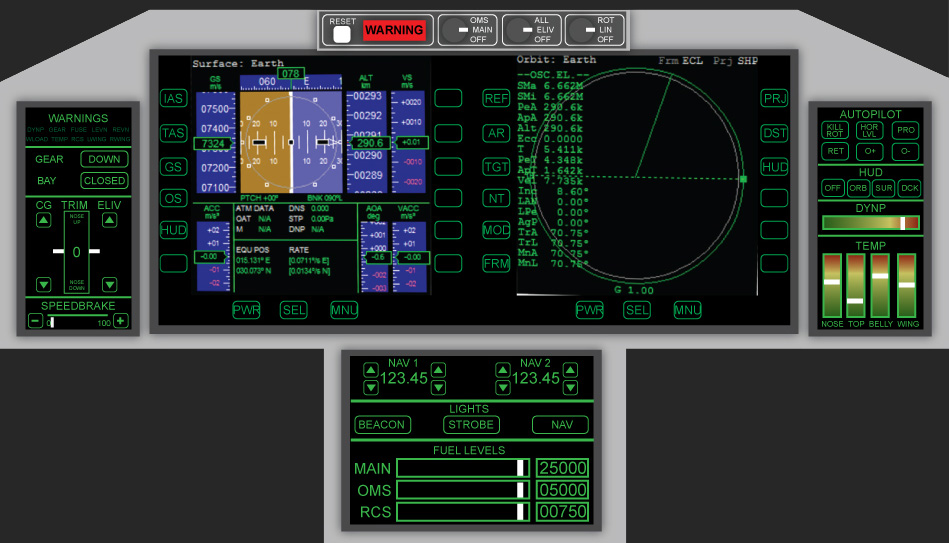This screenshot has width=949, height=543.
Task: Click the DYNP pressure gradient bar
Action: (871, 223)
